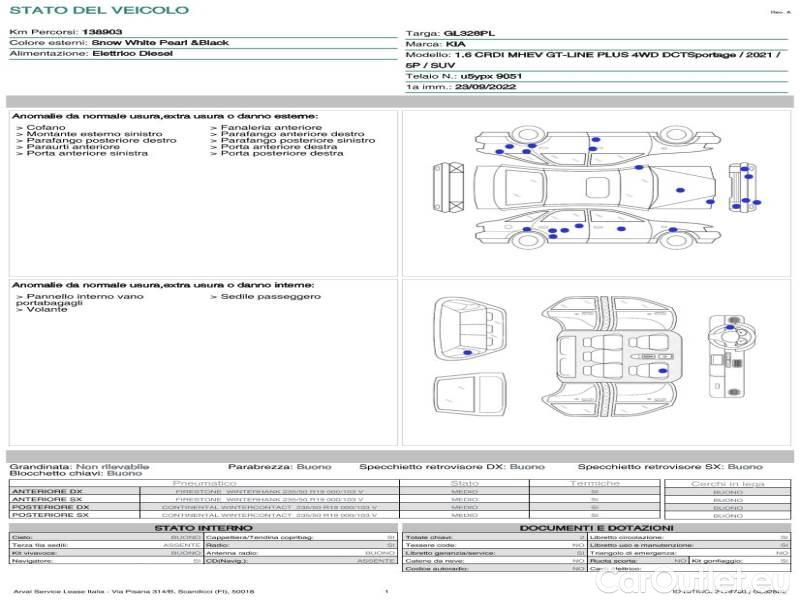
Task: Select the damage marker in the middle of the hood
Action: (681, 189)
